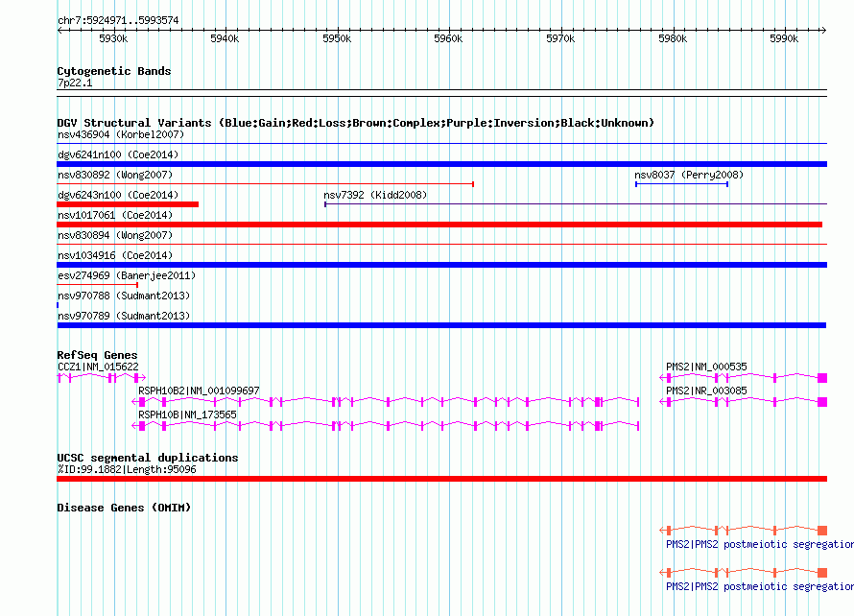The image size is (854, 616).
Task: Click the 5980k ruler tick label
Action: pyautogui.click(x=673, y=38)
